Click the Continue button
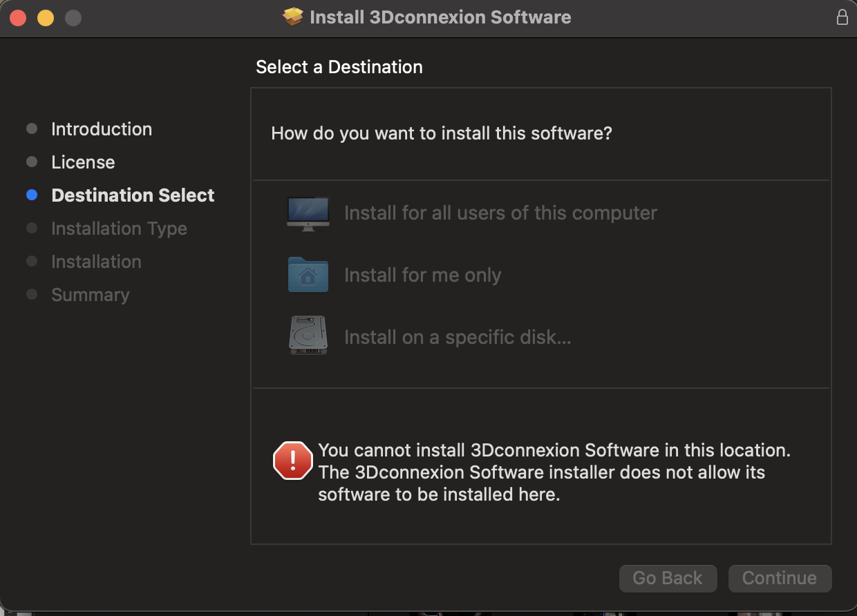The height and width of the screenshot is (616, 857). pos(780,578)
